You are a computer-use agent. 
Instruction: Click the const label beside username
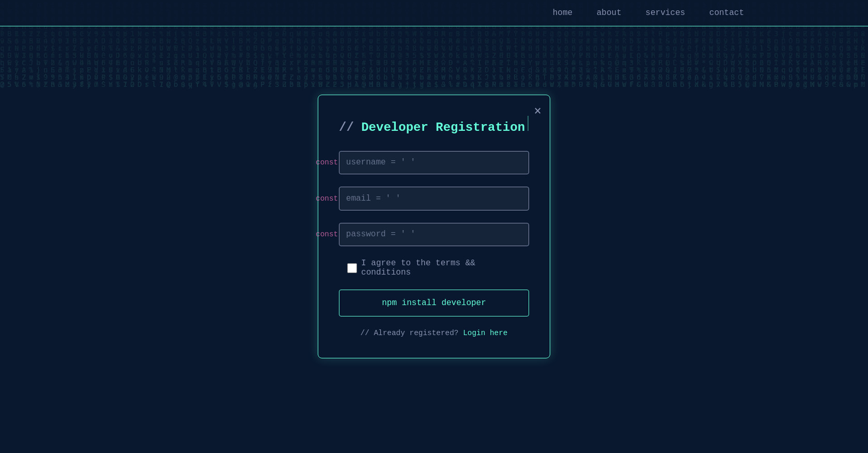pyautogui.click(x=327, y=162)
